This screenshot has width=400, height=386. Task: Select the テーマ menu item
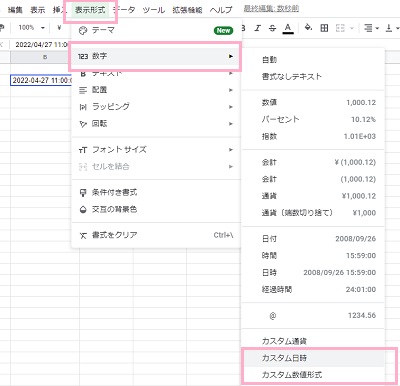click(156, 30)
